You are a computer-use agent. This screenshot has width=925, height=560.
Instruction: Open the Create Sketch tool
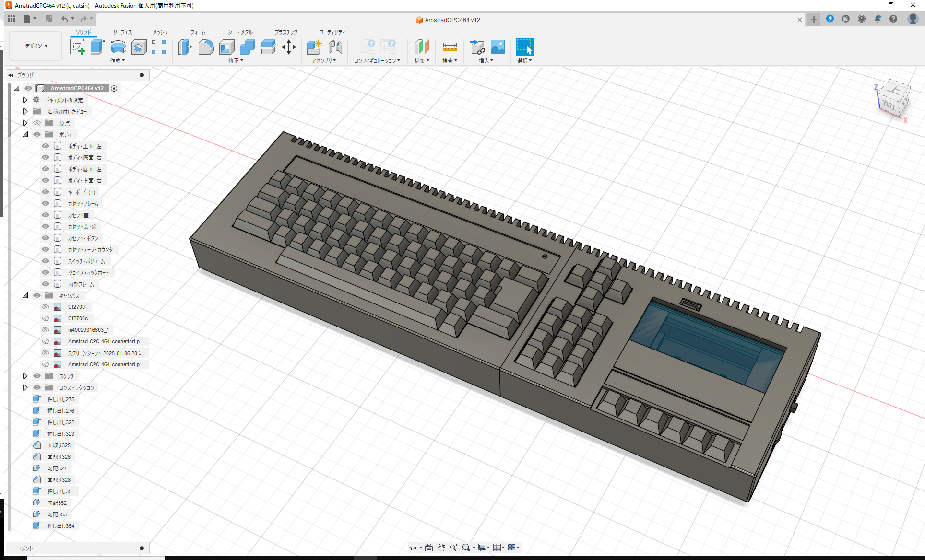pos(77,47)
